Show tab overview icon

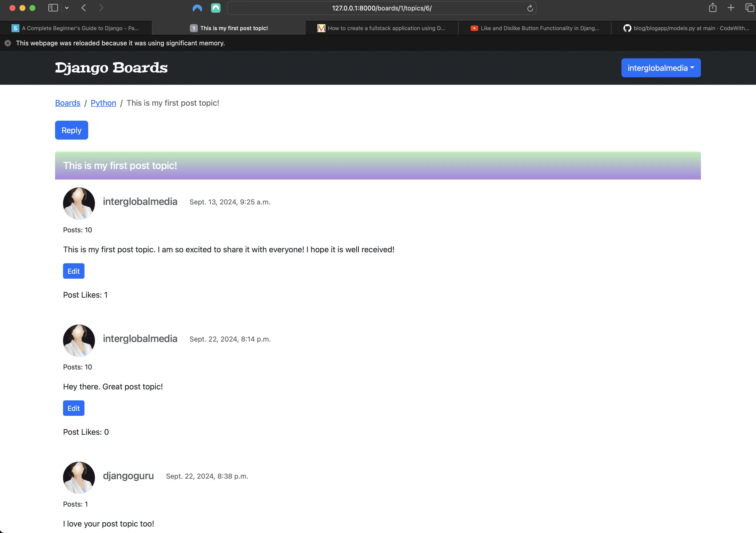pos(750,7)
